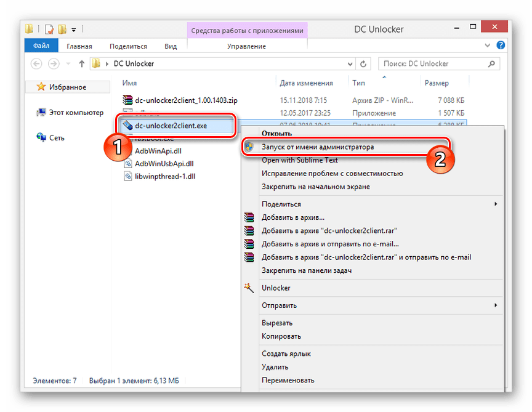Select AdbWinApi.dll file
The width and height of the screenshot is (532, 412).
(158, 151)
